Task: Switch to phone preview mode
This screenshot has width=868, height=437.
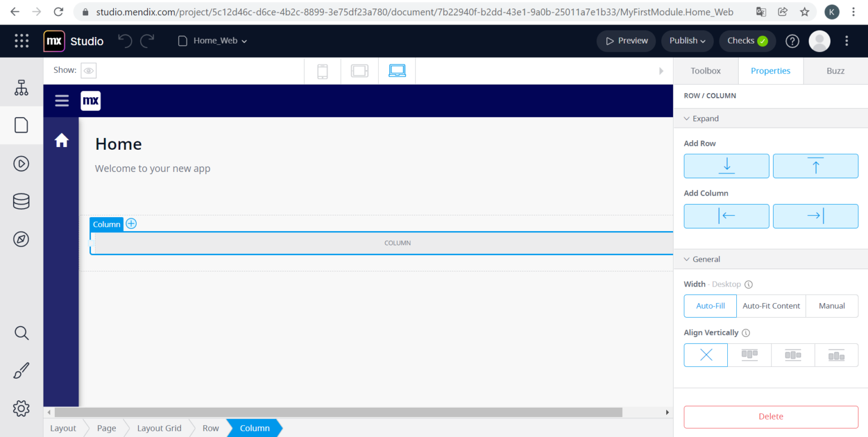Action: click(322, 71)
